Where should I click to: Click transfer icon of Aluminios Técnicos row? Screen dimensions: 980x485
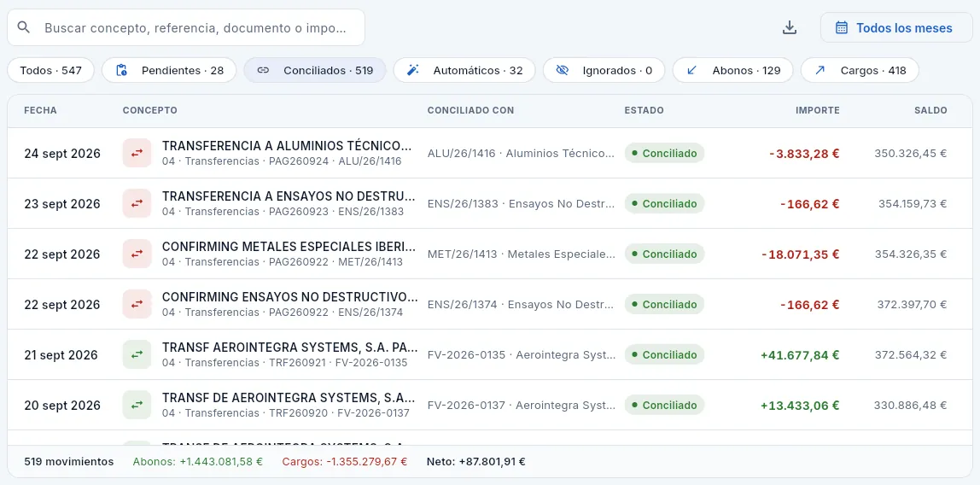click(x=137, y=153)
